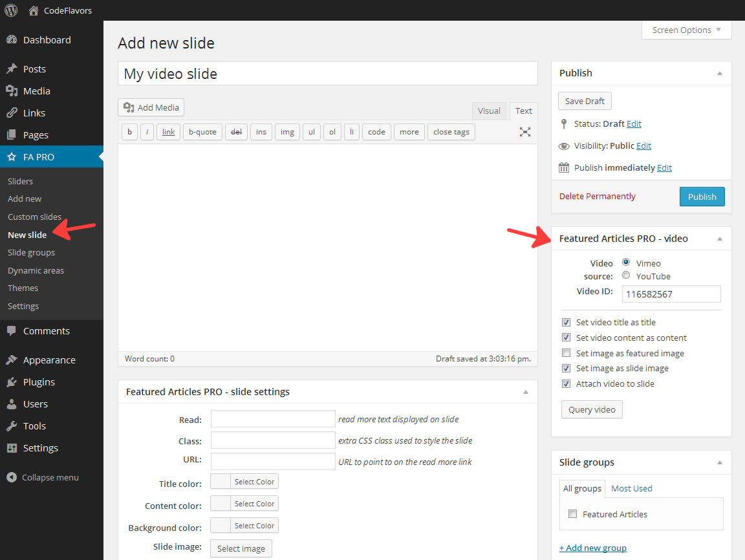Click the WordPress logo icon
Screen dimensions: 745x560
click(x=11, y=10)
